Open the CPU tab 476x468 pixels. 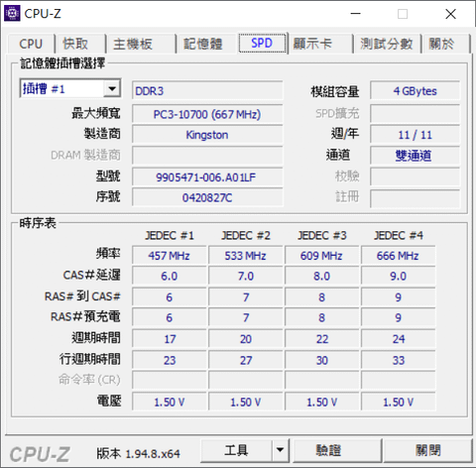(x=31, y=44)
